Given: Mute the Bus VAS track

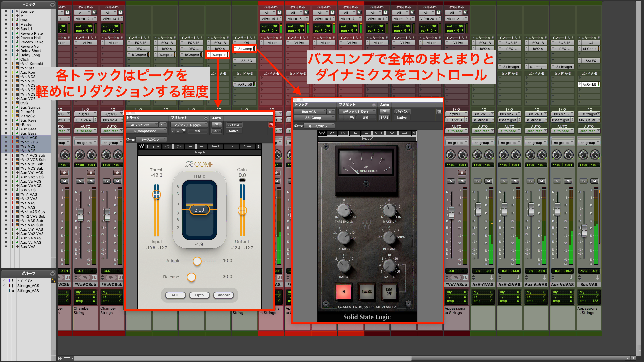Looking at the screenshot, I should pos(594,181).
